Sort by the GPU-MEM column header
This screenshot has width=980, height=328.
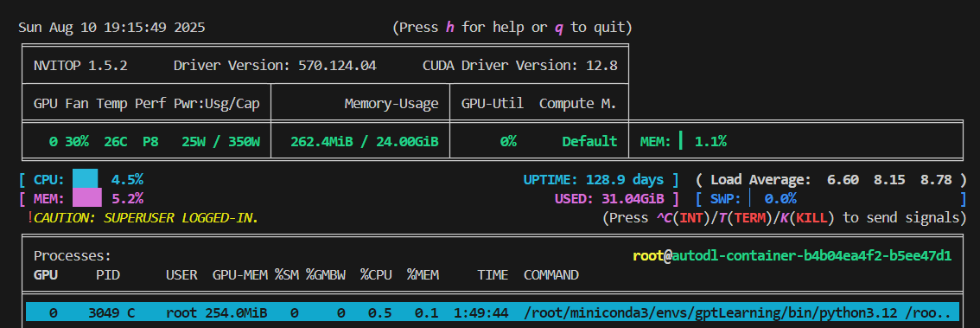(x=240, y=275)
